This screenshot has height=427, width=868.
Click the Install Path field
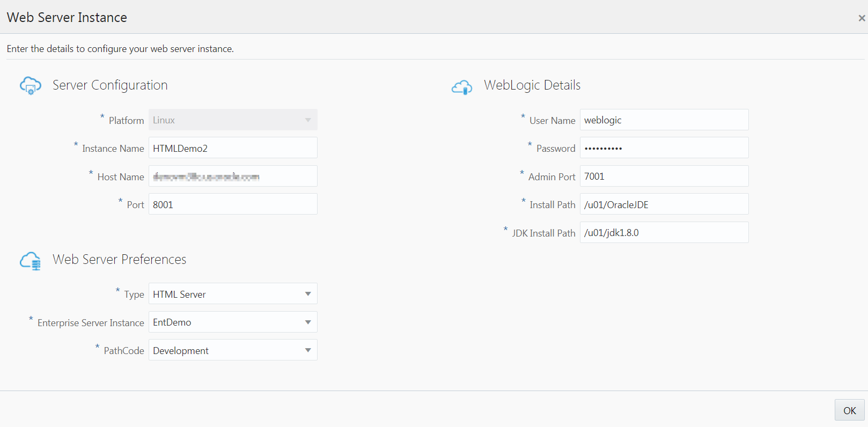[x=664, y=204]
